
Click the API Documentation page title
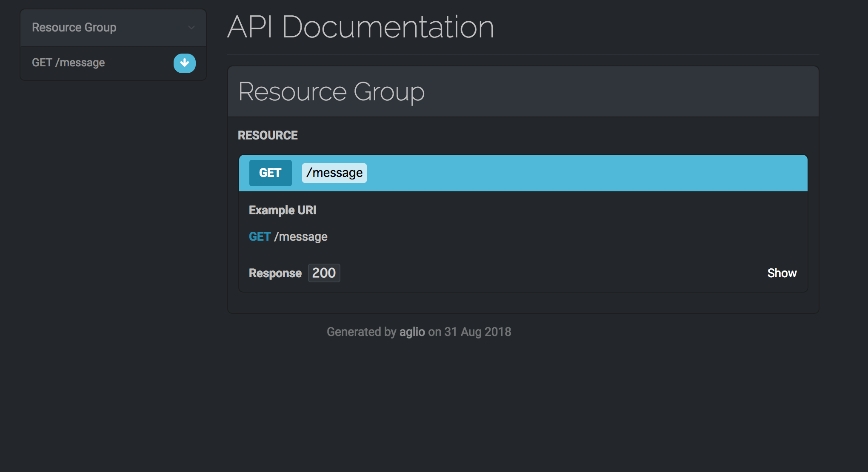coord(360,27)
